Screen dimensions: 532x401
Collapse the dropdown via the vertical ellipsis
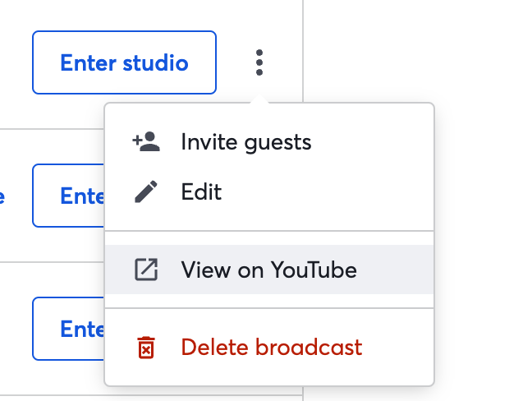259,62
